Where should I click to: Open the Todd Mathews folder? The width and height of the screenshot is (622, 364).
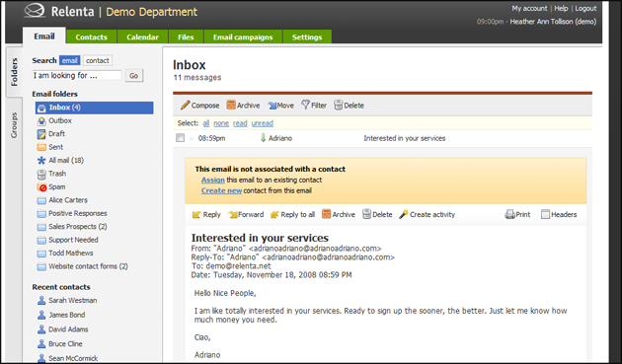tap(71, 253)
